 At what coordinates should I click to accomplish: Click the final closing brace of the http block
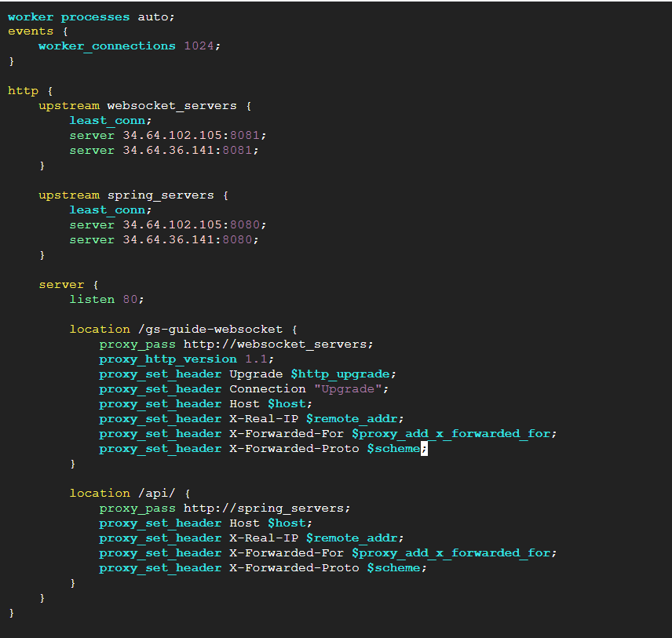pyautogui.click(x=12, y=613)
